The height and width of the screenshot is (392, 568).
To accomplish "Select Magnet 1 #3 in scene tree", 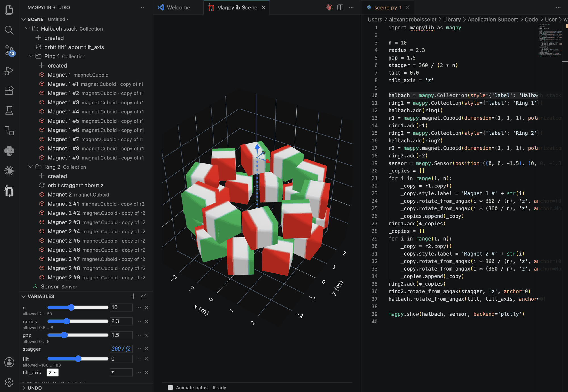I will point(86,102).
